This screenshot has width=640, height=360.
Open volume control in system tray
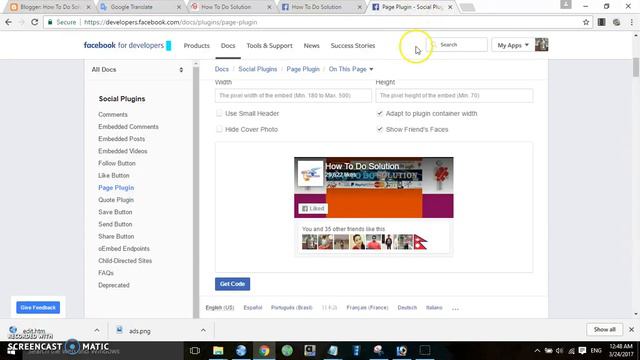click(x=560, y=351)
